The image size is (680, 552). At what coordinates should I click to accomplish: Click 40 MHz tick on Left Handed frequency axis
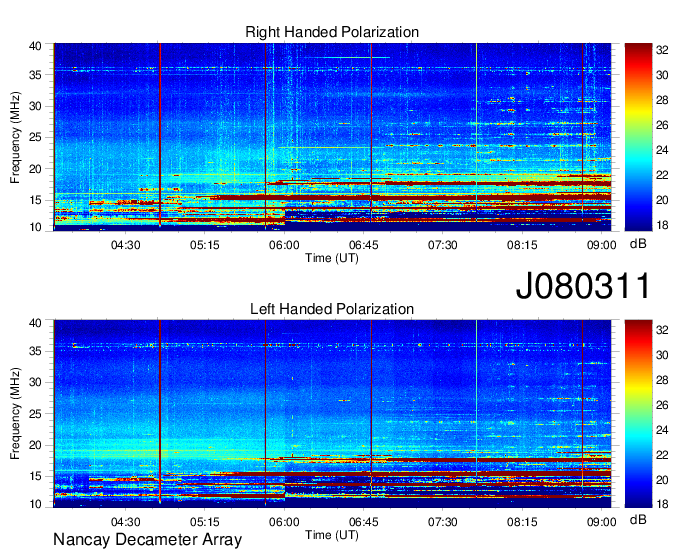click(35, 323)
